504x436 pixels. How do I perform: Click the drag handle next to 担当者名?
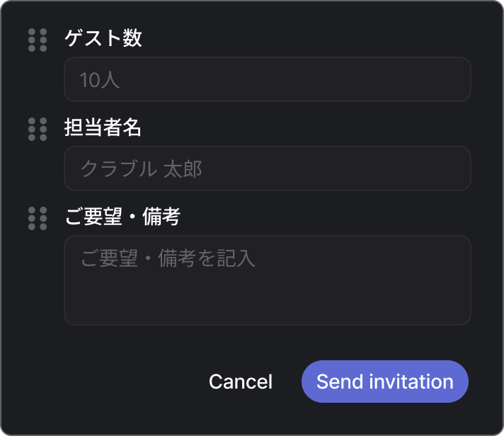(x=38, y=129)
